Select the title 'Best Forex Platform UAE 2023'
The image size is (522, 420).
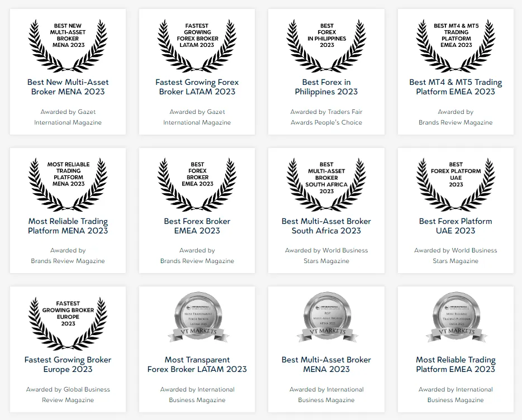(455, 226)
